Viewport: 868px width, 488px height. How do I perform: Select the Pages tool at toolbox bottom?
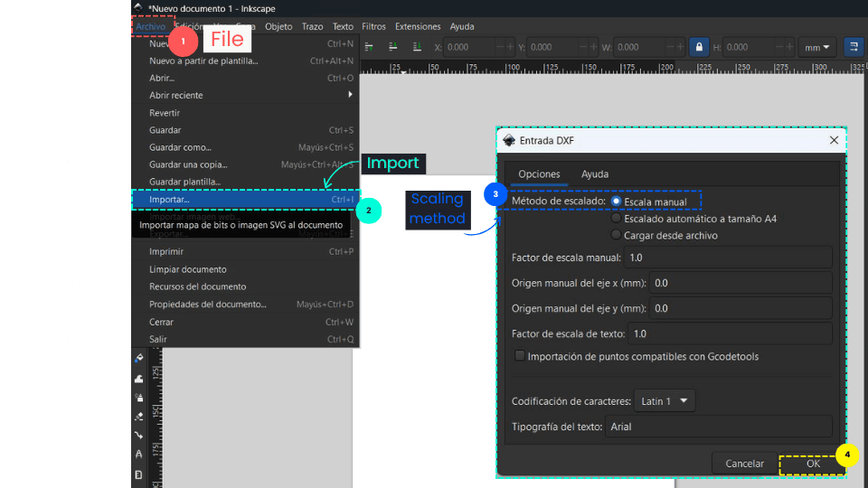tap(138, 474)
